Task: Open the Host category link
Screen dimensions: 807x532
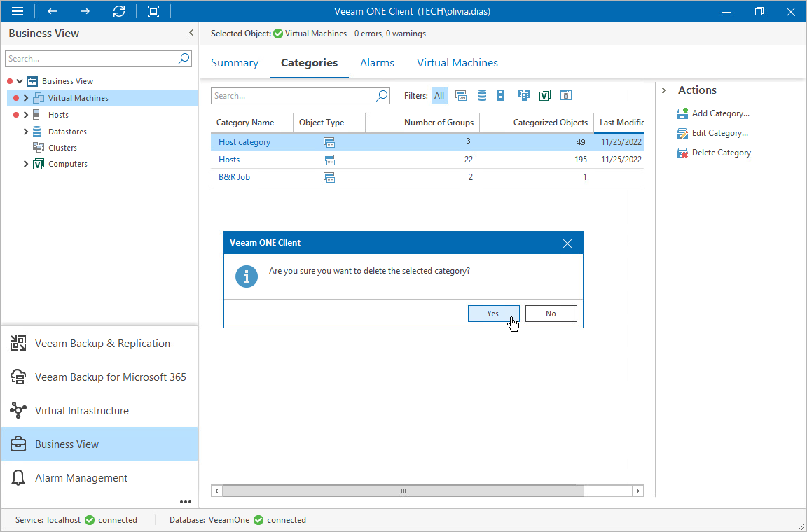Action: coord(244,142)
